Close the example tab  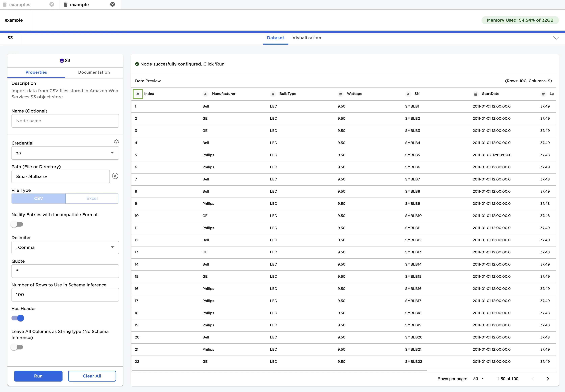tap(113, 4)
